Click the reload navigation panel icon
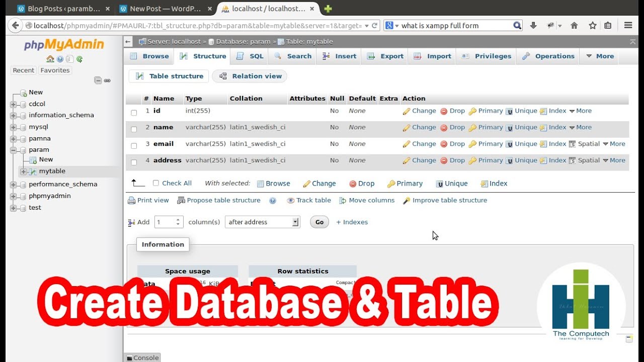The height and width of the screenshot is (362, 644). coord(79,59)
